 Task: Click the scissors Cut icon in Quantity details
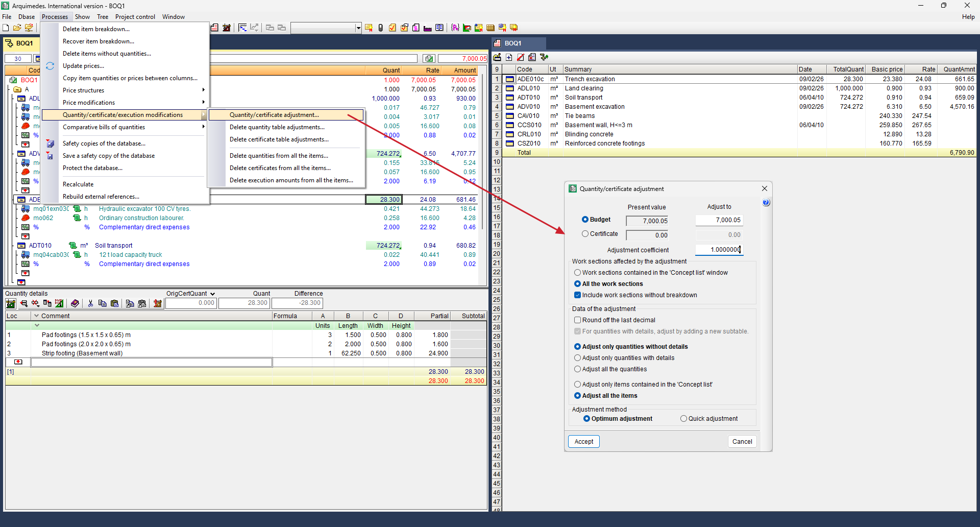(x=90, y=303)
